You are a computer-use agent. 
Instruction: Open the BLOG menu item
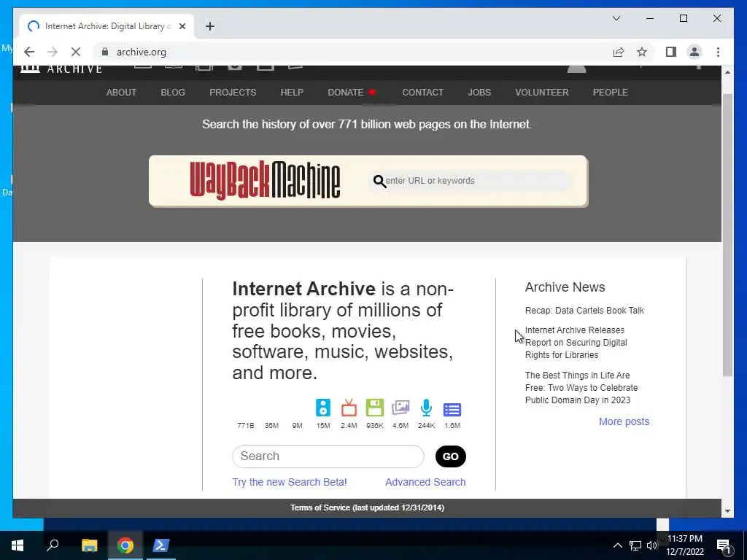point(173,93)
